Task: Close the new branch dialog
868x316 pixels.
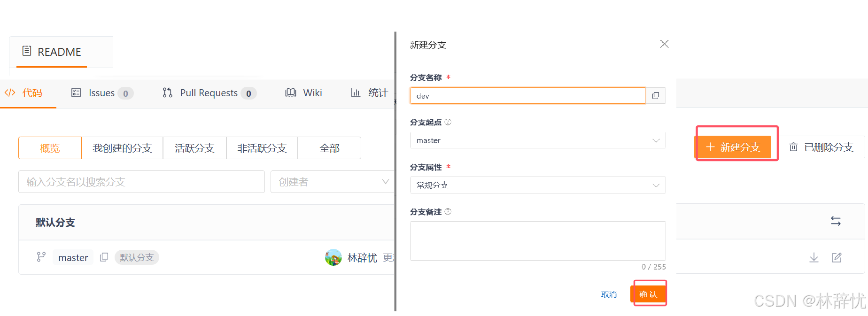Action: coord(664,44)
